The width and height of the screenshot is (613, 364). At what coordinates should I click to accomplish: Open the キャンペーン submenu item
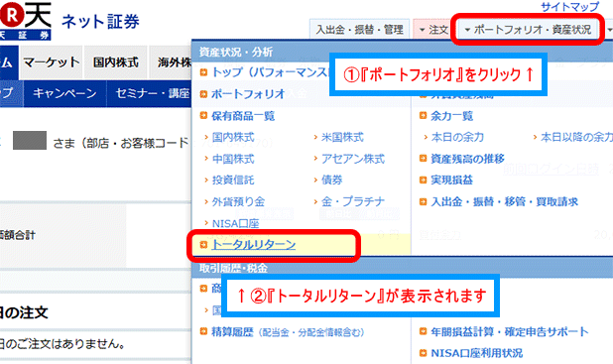pos(64,93)
